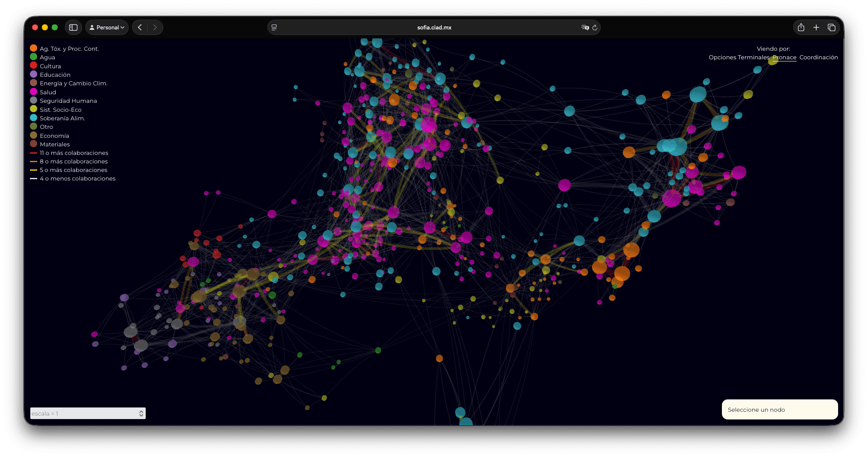This screenshot has height=457, width=868.
Task: Switch view to Opciones Terminales
Action: 739,58
